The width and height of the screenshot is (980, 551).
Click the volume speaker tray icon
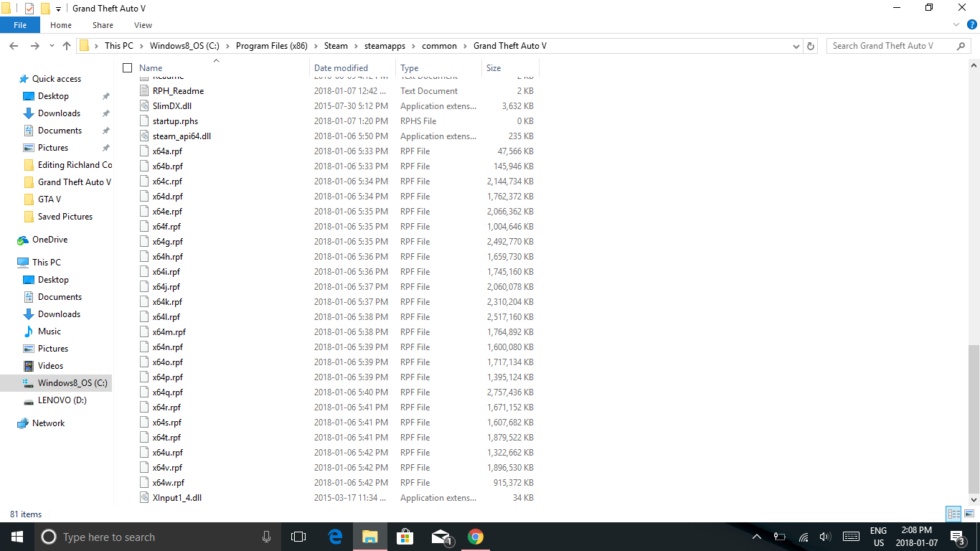[825, 537]
